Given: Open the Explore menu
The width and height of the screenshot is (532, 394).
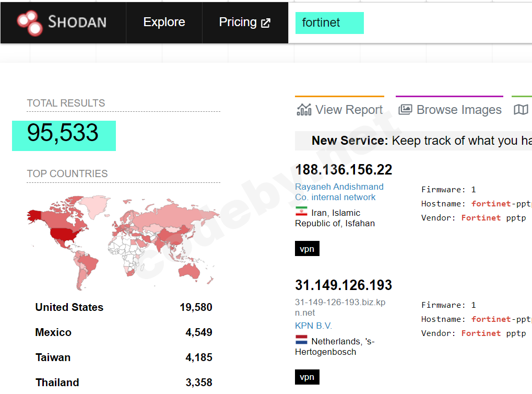Looking at the screenshot, I should [163, 22].
